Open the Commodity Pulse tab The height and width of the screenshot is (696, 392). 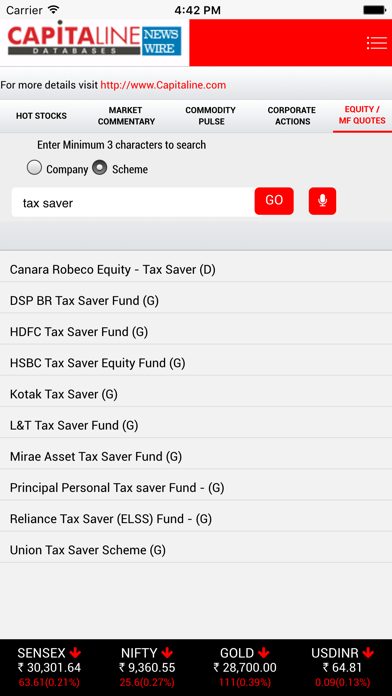pos(210,116)
